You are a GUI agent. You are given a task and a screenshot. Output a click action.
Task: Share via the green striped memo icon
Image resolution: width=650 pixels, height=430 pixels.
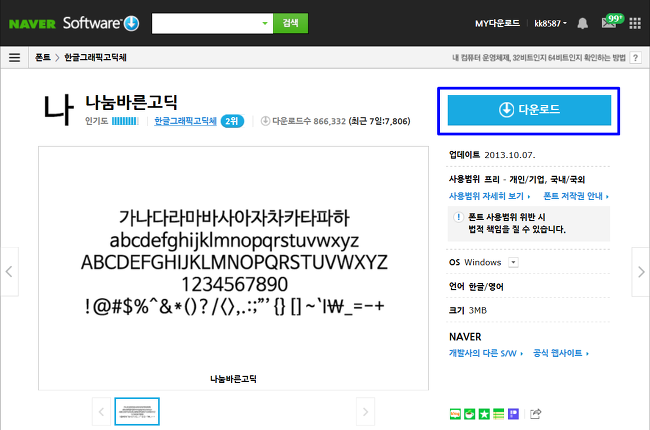click(499, 414)
